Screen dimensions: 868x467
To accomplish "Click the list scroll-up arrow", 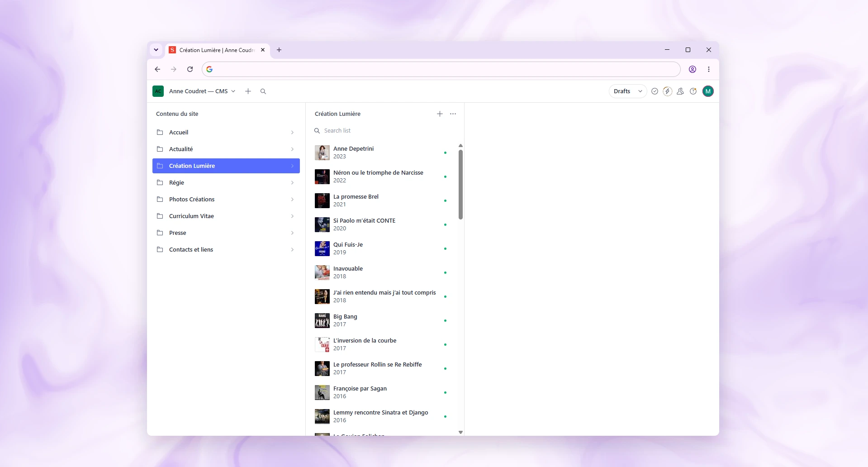I will pyautogui.click(x=460, y=146).
